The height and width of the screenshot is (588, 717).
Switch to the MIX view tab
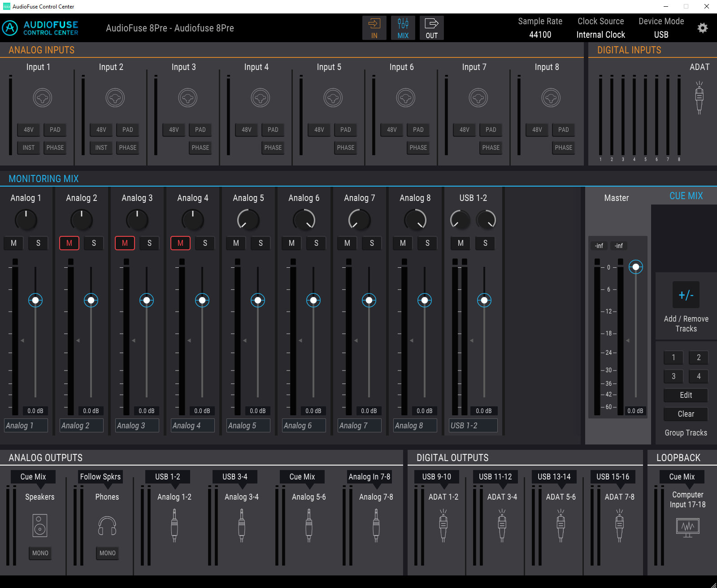[x=403, y=28]
